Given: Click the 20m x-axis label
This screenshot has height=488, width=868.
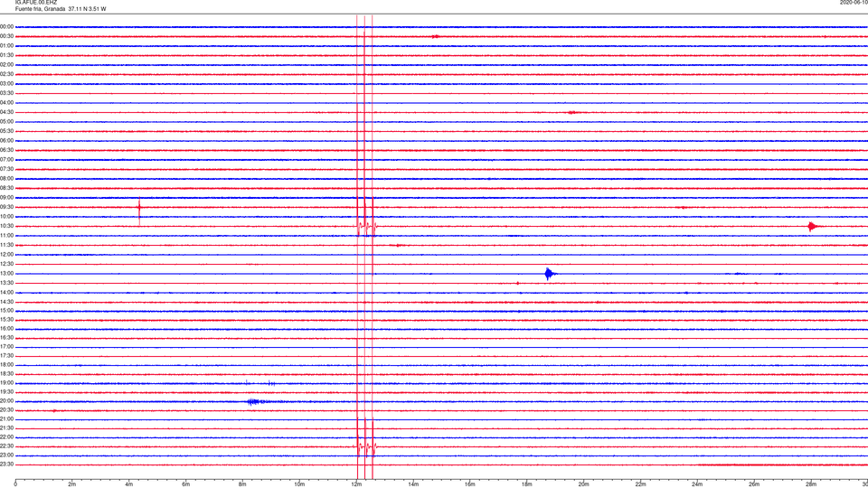Looking at the screenshot, I should coord(584,484).
